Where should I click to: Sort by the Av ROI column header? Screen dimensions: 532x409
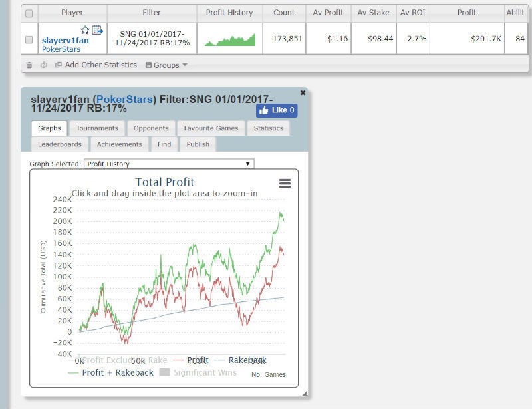[413, 13]
